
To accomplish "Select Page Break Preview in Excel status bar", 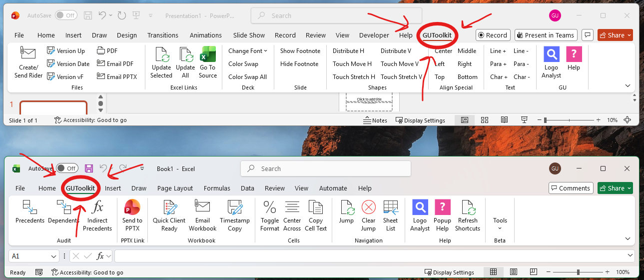I will tap(534, 272).
